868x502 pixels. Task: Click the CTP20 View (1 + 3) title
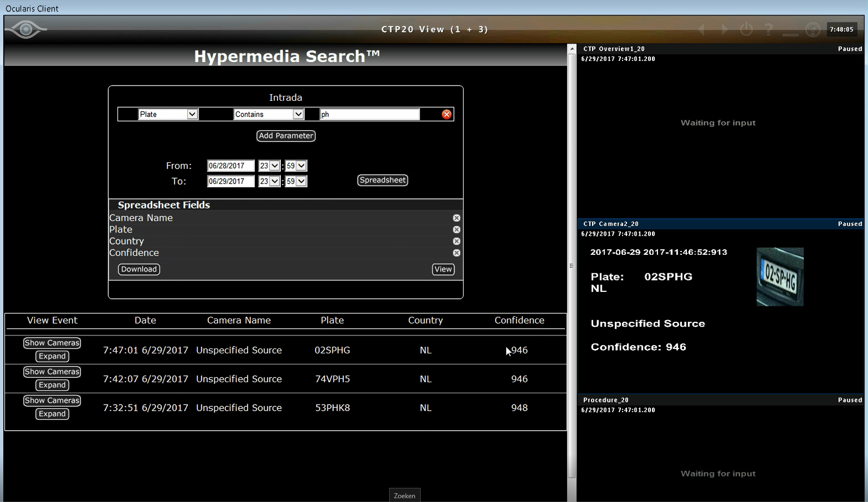[434, 29]
